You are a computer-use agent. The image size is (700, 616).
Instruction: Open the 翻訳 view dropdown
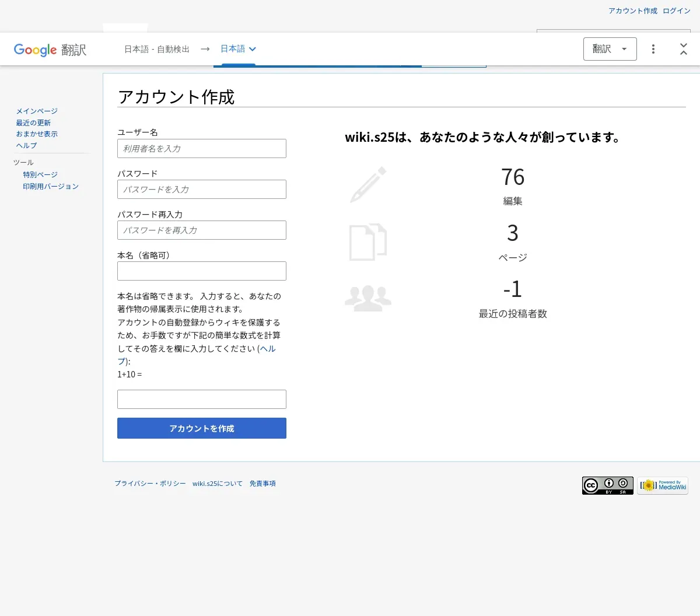click(610, 49)
